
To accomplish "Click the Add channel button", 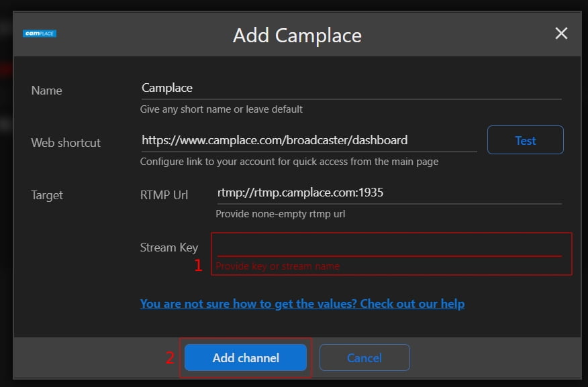I will pyautogui.click(x=246, y=357).
